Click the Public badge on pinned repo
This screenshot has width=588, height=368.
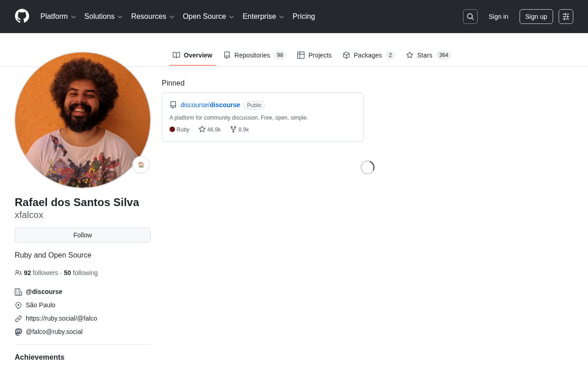254,105
